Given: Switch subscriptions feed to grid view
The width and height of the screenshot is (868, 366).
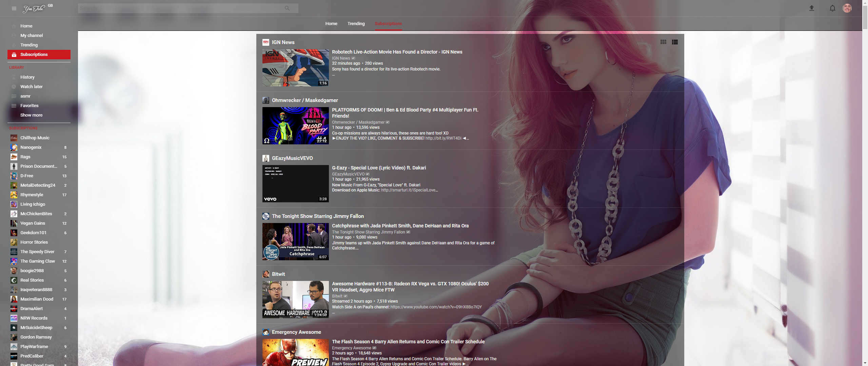Looking at the screenshot, I should click(x=663, y=42).
